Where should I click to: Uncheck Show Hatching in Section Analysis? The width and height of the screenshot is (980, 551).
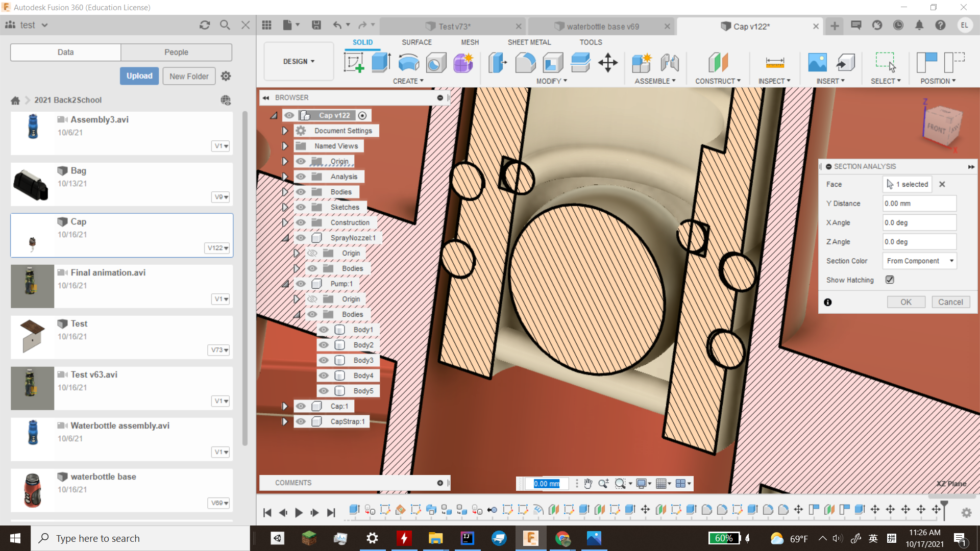(x=890, y=280)
